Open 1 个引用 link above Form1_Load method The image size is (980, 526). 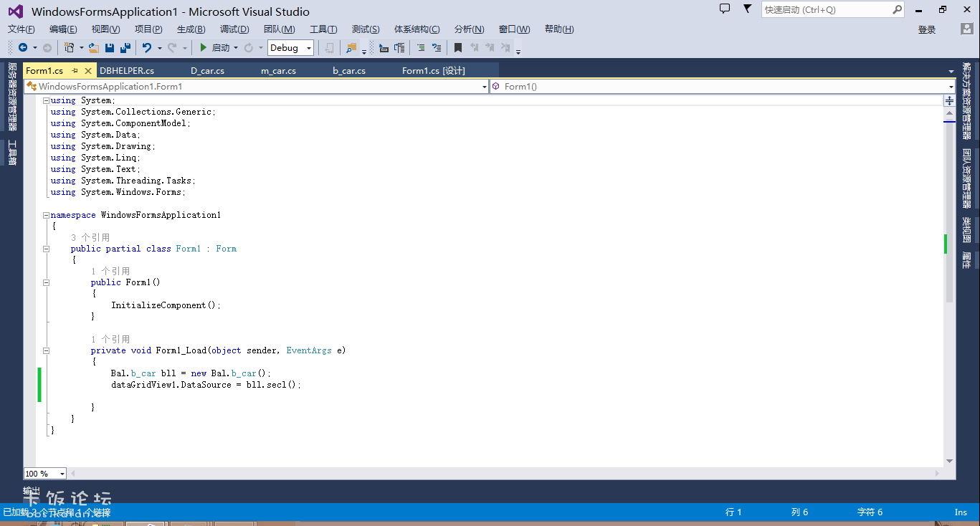(110, 339)
